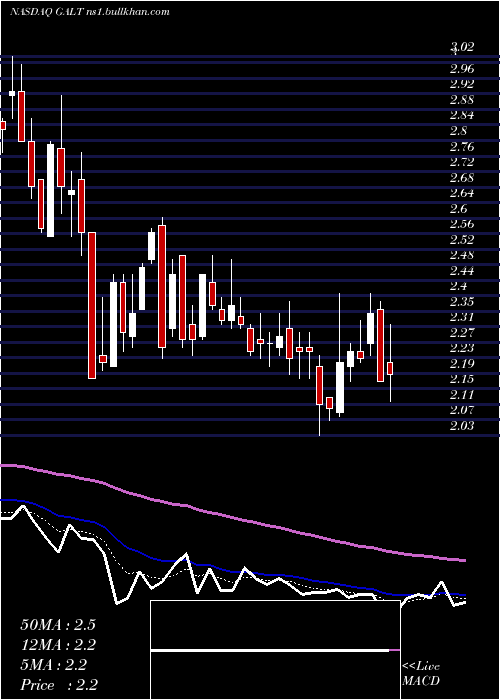This screenshot has width=500, height=700.
Task: Click the 2.15 price axis label
Action: (x=462, y=379)
